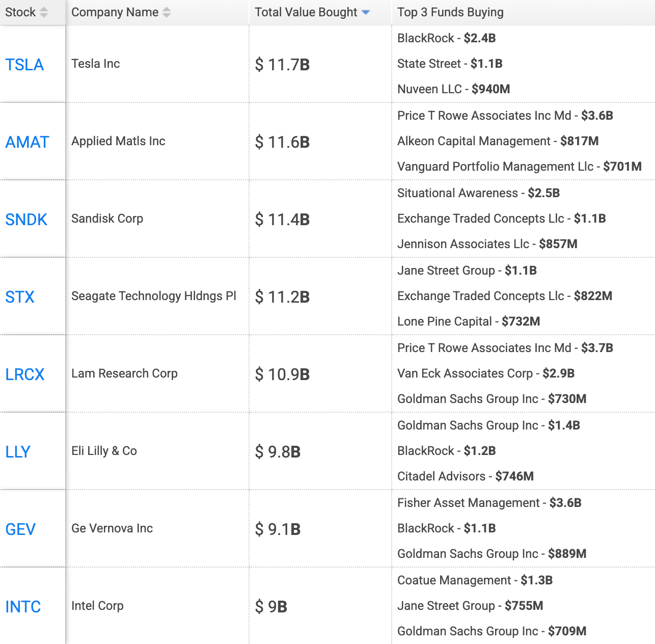Open the LRCX stock link

[25, 374]
